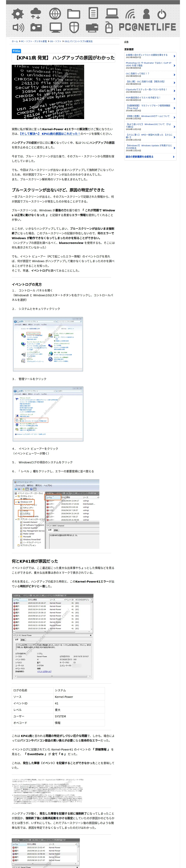Image resolution: width=186 pixels, height=868 pixels.
Task: Open the OS・ソフト breadcrumb link
Action: point(56,41)
